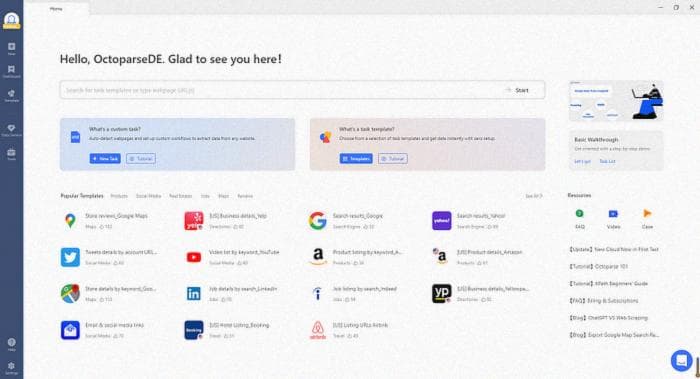Open the XPath Beginners' Guide link
The width and height of the screenshot is (700, 379).
tap(608, 283)
